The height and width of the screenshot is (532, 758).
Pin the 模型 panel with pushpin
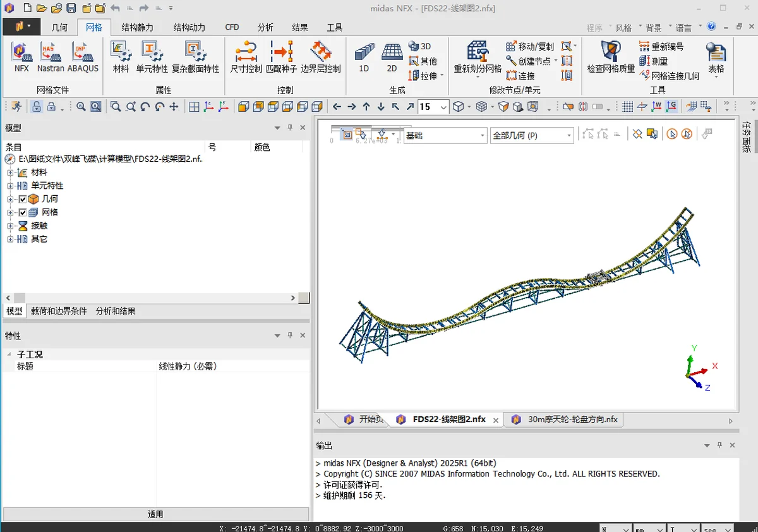click(x=290, y=128)
